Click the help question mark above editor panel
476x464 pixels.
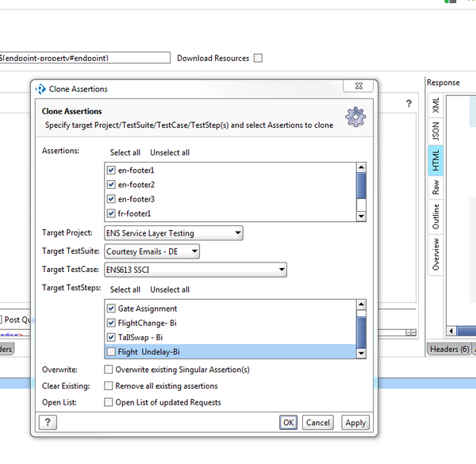coord(409,104)
